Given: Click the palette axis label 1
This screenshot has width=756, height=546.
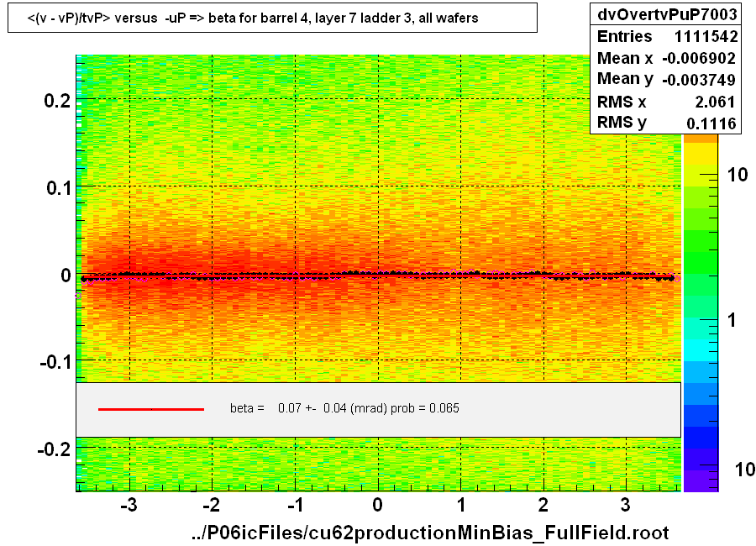Looking at the screenshot, I should (x=732, y=320).
